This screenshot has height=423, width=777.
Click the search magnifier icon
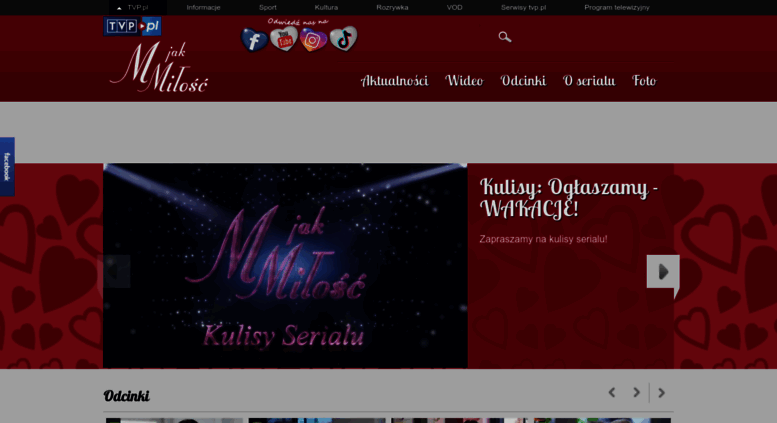click(x=504, y=37)
